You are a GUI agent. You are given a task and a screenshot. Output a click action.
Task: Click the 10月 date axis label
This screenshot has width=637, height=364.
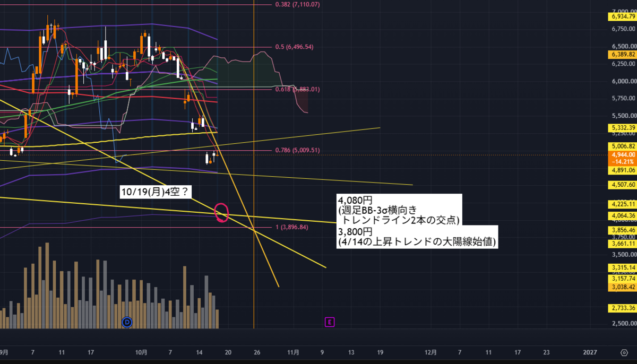coord(141,352)
